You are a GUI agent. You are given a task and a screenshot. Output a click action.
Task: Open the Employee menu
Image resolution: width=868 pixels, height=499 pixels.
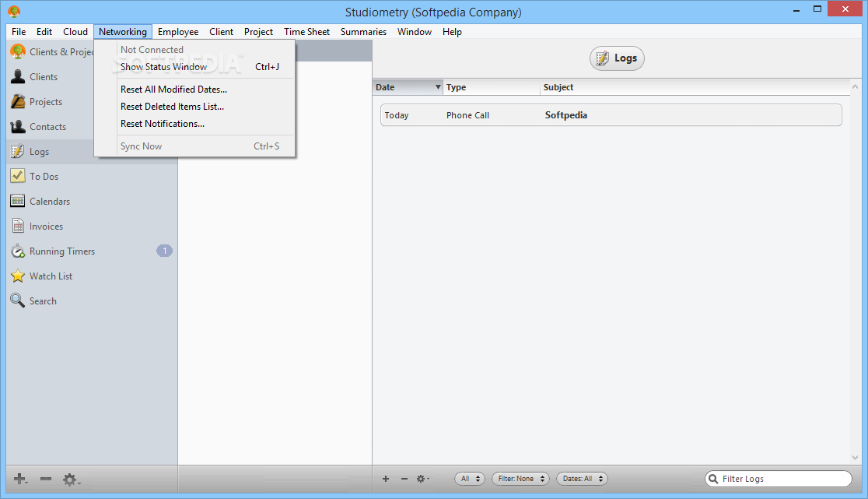coord(178,32)
